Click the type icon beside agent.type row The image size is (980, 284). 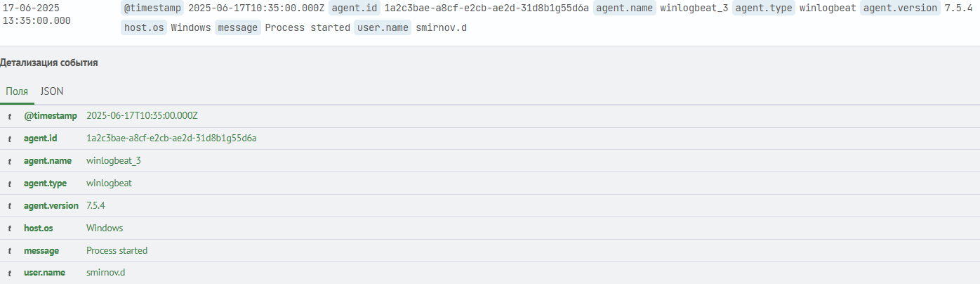(10, 183)
